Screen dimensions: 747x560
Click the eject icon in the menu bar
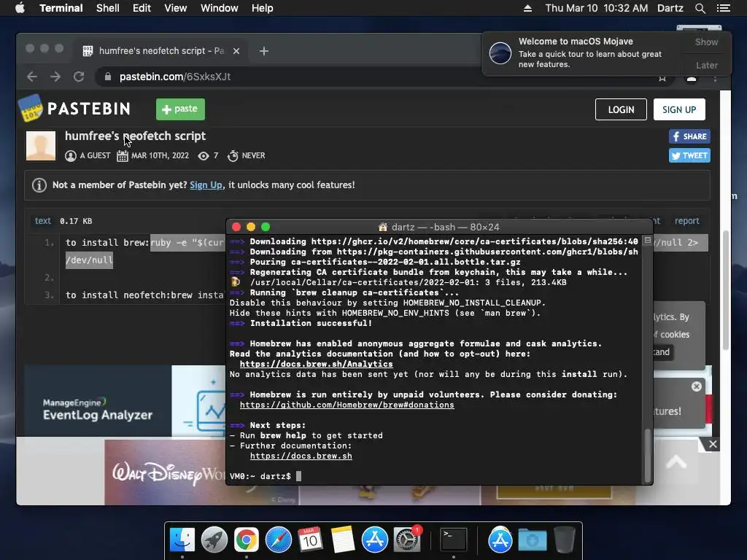[x=527, y=8]
